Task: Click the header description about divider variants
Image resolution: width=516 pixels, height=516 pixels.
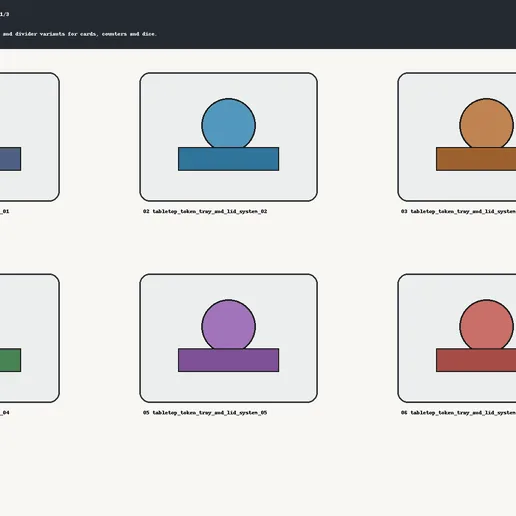Action: 78,34
